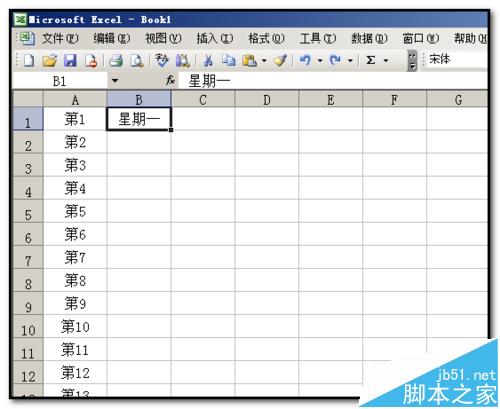This screenshot has width=500, height=409.
Task: Open the 数据(D) menu
Action: (x=369, y=39)
